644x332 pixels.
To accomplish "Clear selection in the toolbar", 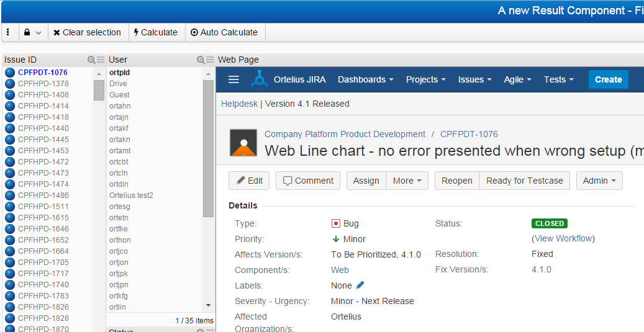I will pos(87,32).
